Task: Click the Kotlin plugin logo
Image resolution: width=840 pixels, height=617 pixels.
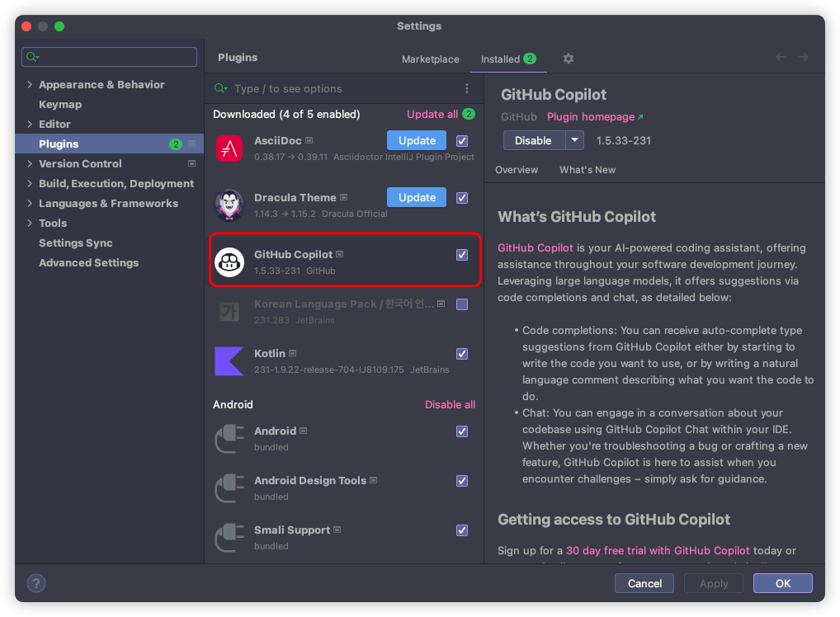Action: (229, 361)
